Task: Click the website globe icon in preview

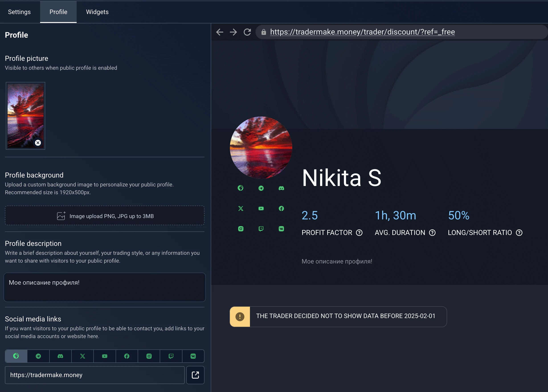Action: [x=240, y=188]
